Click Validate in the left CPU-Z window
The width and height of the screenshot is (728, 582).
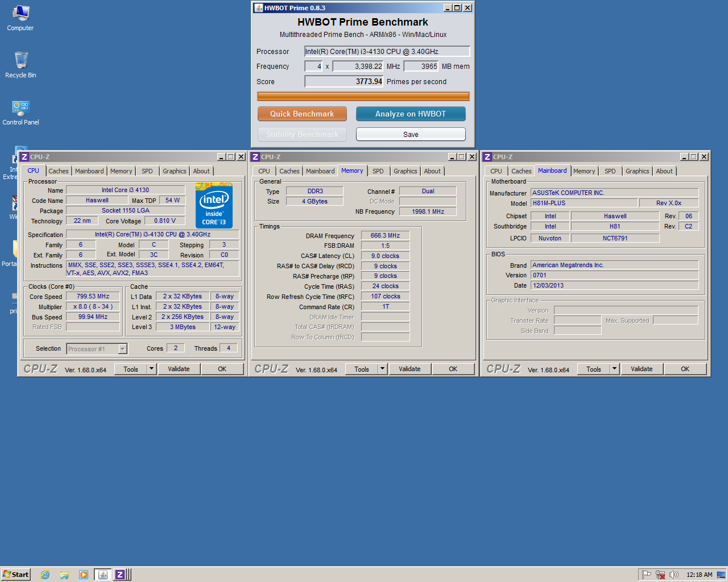click(179, 369)
